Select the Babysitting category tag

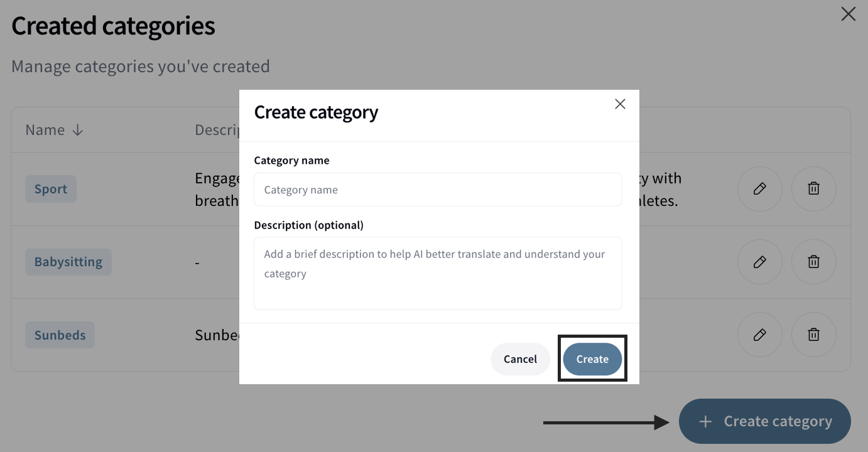[68, 262]
